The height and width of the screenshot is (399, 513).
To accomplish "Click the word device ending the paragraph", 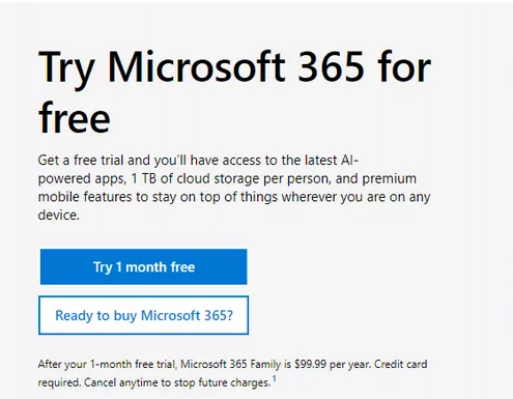I will click(58, 215).
